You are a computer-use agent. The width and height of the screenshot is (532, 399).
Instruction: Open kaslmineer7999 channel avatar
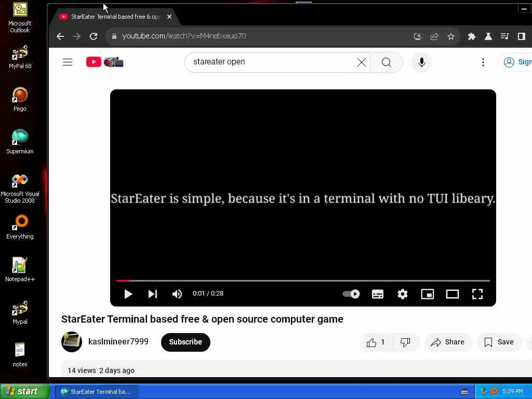(72, 342)
